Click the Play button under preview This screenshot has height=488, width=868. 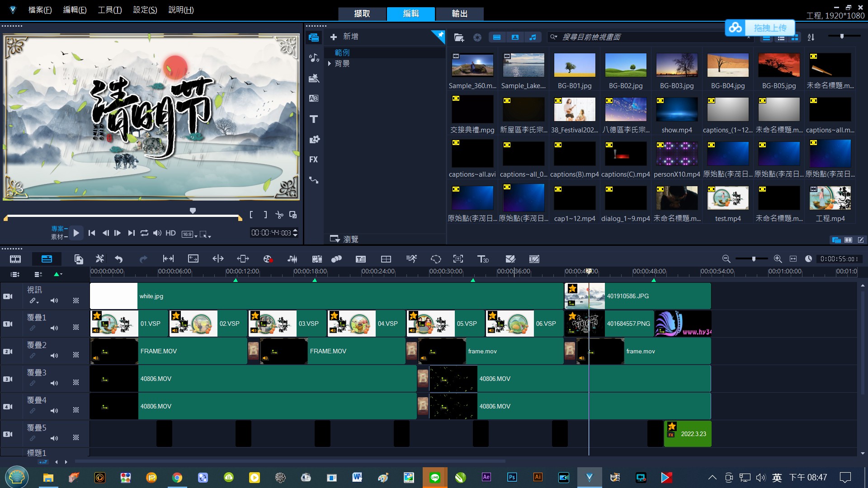pyautogui.click(x=76, y=233)
